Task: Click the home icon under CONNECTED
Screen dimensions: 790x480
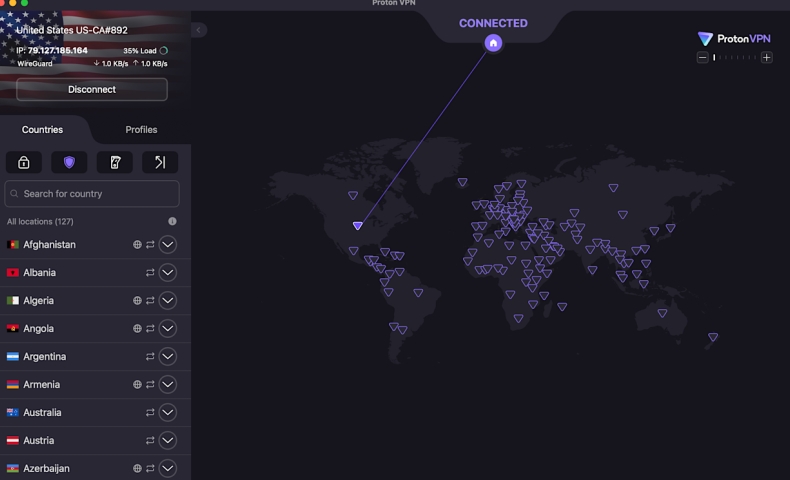Action: [493, 42]
